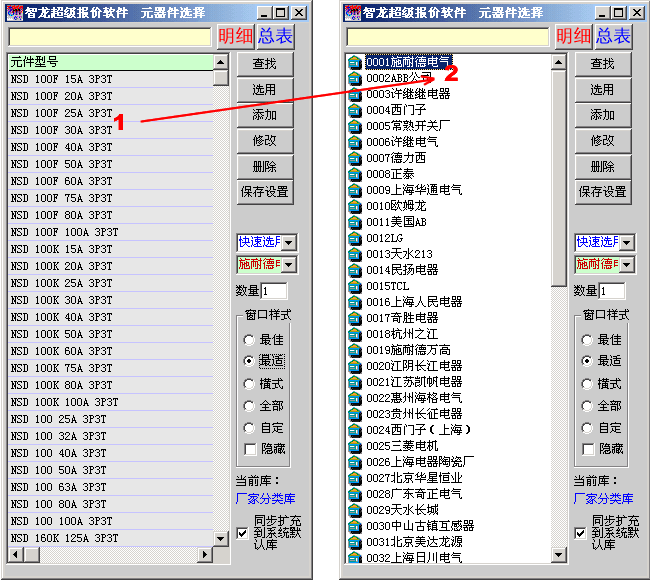Viewport: 650px width, 580px height.
Task: Click the icon next to 0012LG
Action: tap(355, 238)
